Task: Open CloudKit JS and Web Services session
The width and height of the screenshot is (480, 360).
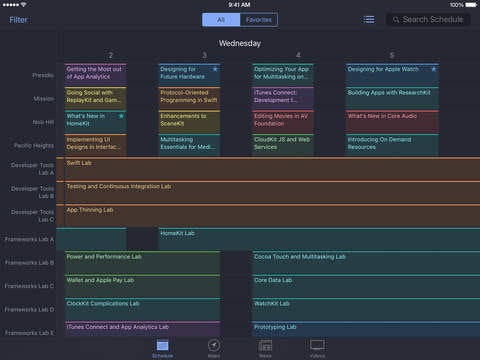Action: click(283, 145)
